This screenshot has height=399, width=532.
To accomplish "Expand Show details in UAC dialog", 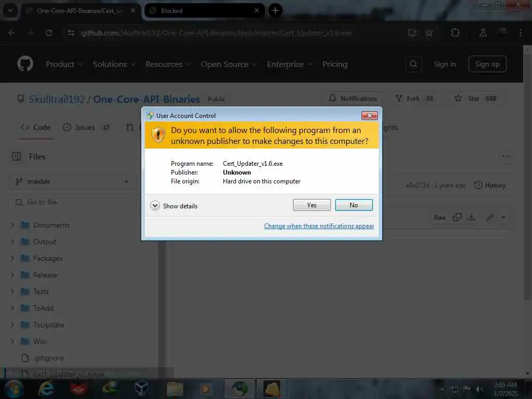I will tap(174, 206).
